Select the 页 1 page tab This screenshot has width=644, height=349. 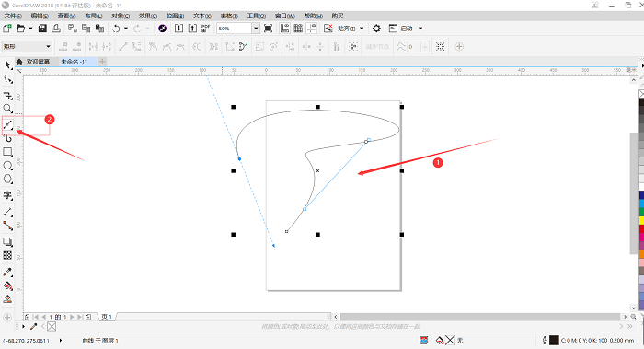tap(107, 317)
